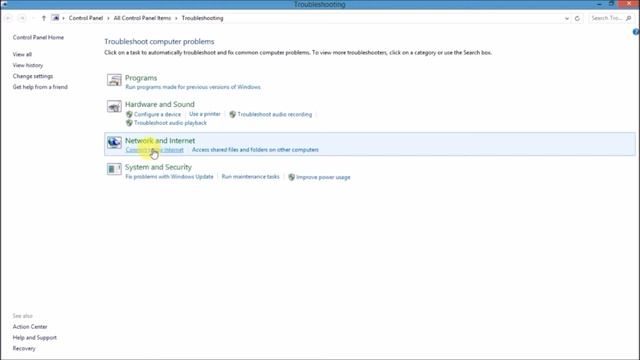Click View all in sidebar
This screenshot has width=640, height=360.
click(x=22, y=54)
